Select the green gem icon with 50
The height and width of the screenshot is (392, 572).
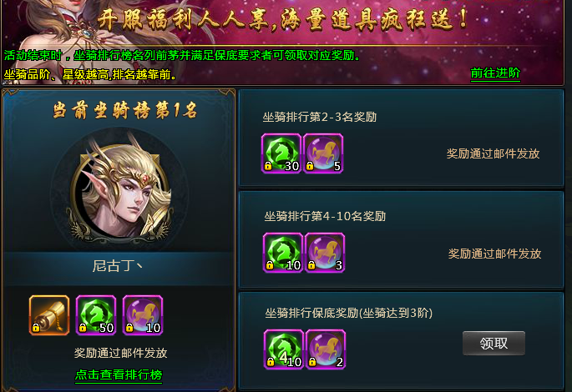pyautogui.click(x=96, y=315)
